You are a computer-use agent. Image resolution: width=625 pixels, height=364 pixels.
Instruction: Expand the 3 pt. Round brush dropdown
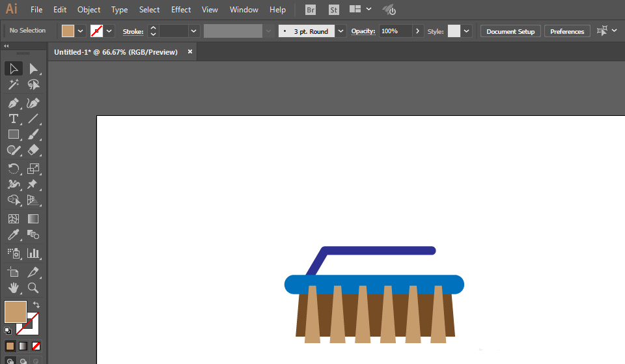341,31
